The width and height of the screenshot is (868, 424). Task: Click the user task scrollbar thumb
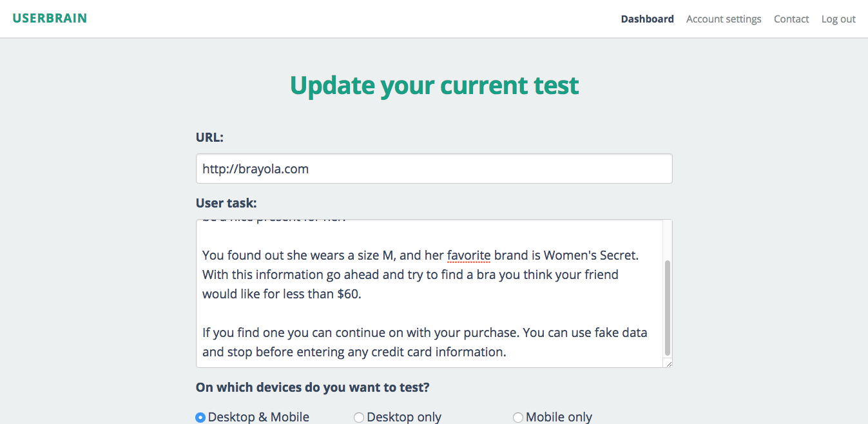click(x=667, y=308)
